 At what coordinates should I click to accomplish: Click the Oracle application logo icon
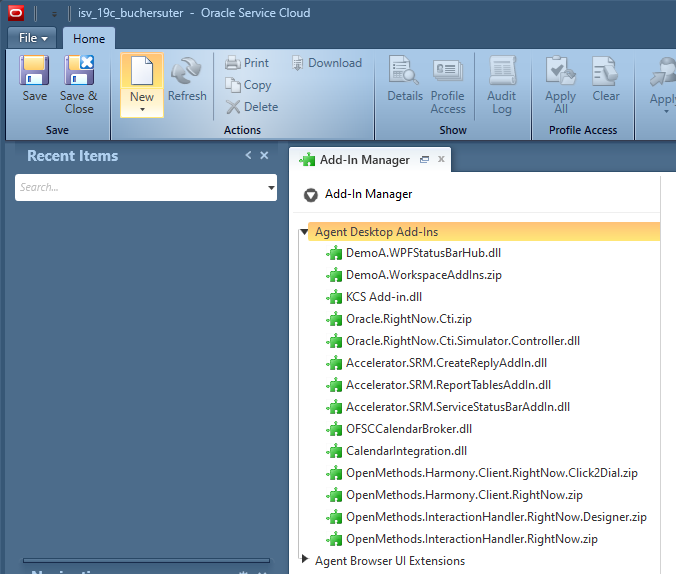(x=16, y=13)
